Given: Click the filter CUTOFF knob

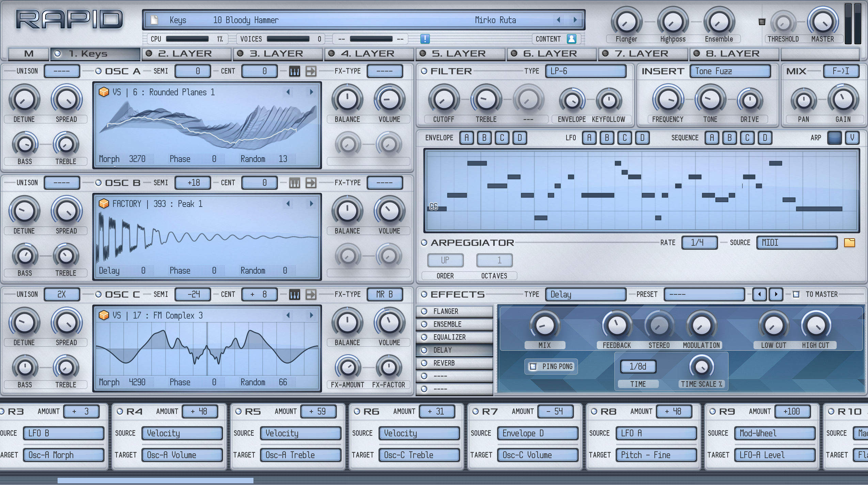Looking at the screenshot, I should pos(444,100).
